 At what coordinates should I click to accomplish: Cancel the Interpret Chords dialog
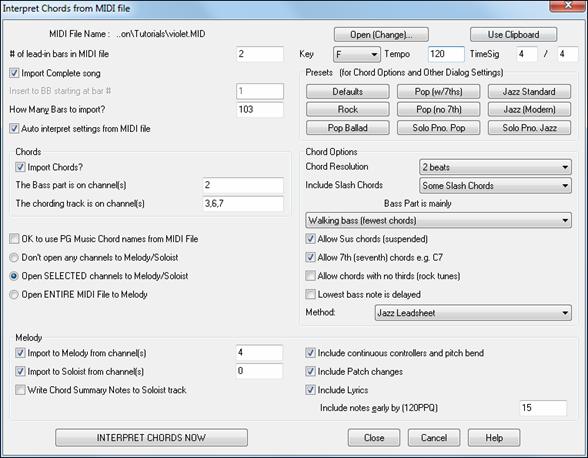(x=434, y=438)
